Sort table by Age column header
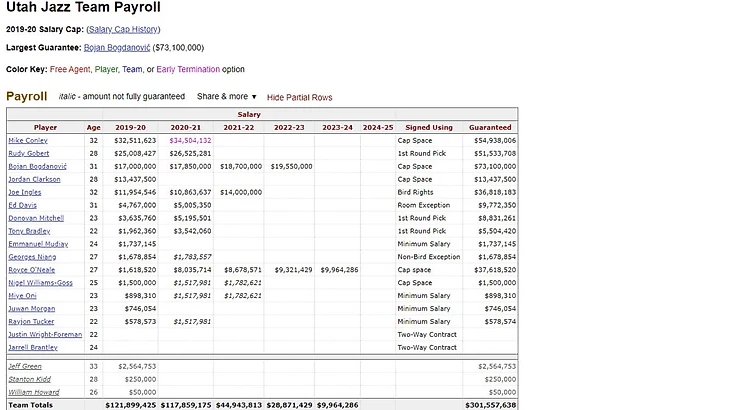 93,128
